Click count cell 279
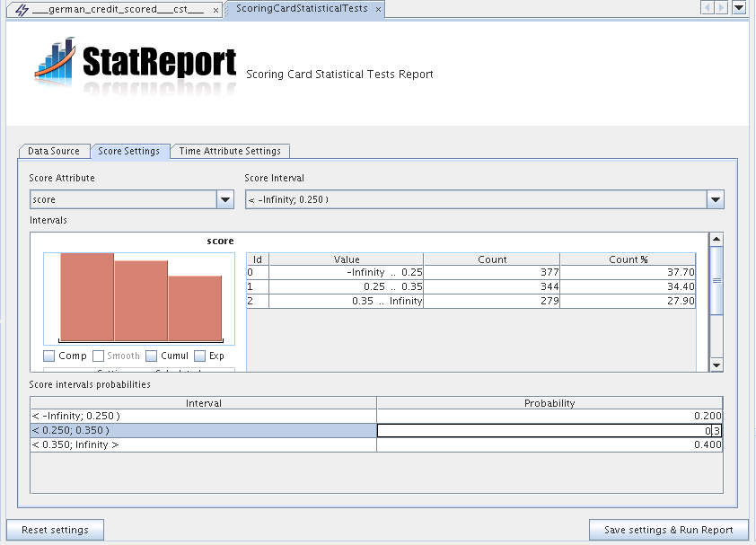The image size is (756, 545). pyautogui.click(x=492, y=302)
